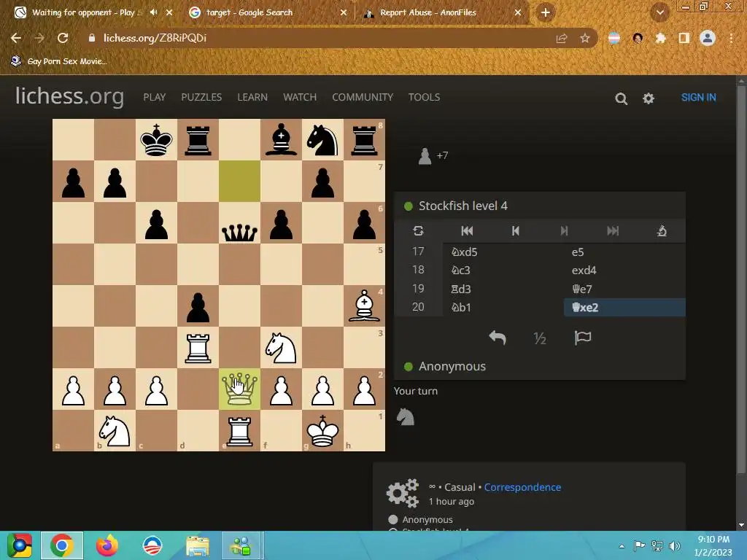Open the PLAY menu
The image size is (747, 560).
[155, 97]
